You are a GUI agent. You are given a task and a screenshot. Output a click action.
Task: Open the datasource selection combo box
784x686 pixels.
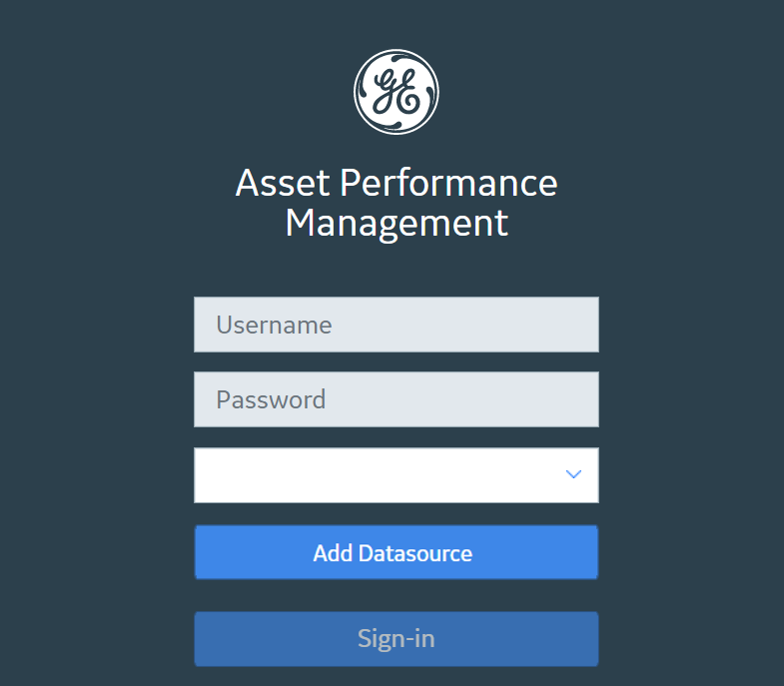396,475
